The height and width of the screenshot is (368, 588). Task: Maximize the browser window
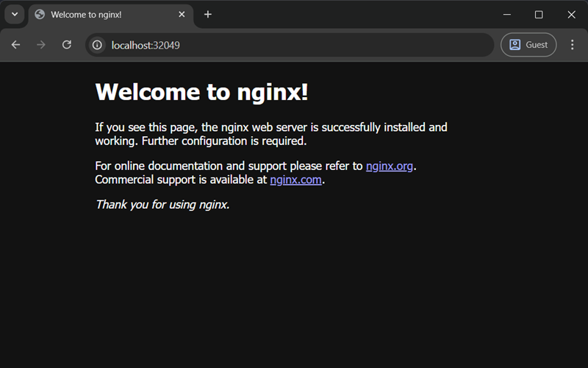539,14
